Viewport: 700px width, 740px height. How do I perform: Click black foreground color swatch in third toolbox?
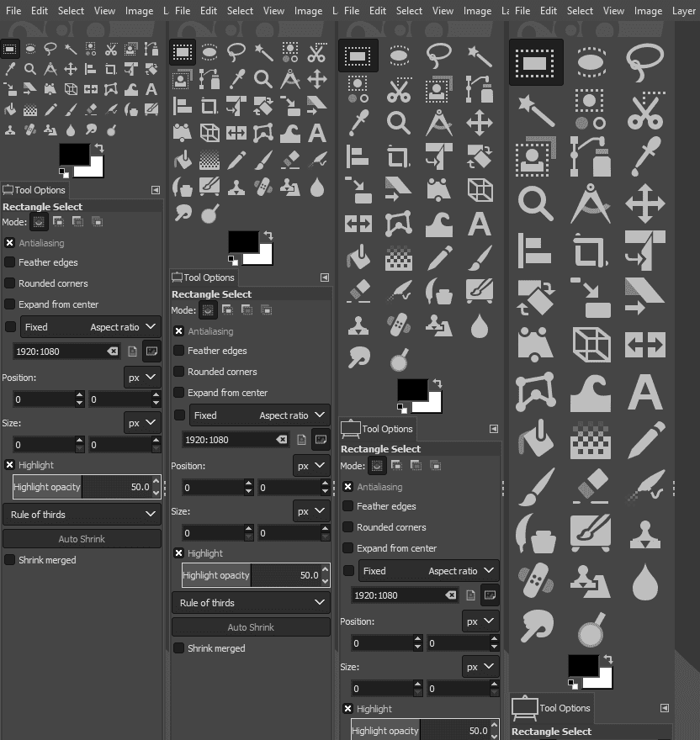(412, 390)
